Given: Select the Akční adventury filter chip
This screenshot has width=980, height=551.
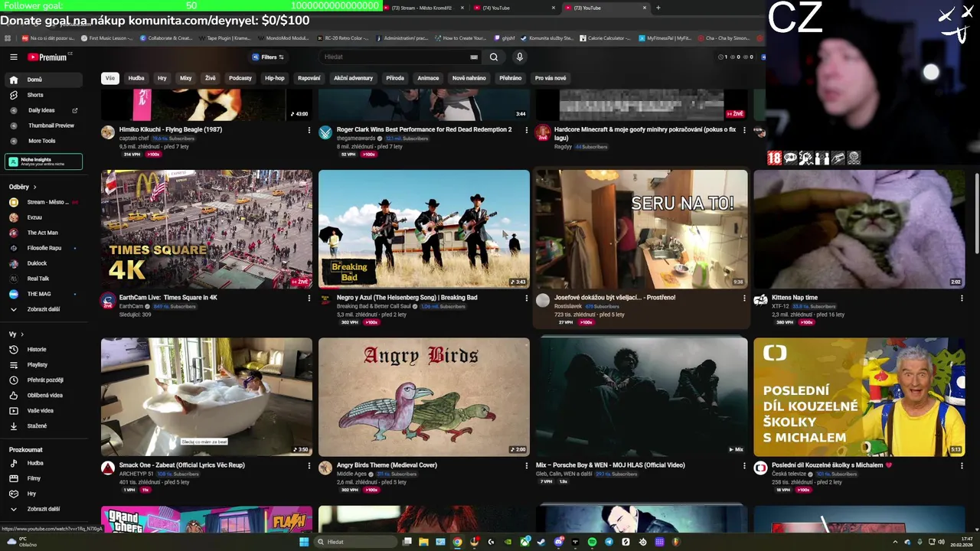Looking at the screenshot, I should click(x=354, y=78).
